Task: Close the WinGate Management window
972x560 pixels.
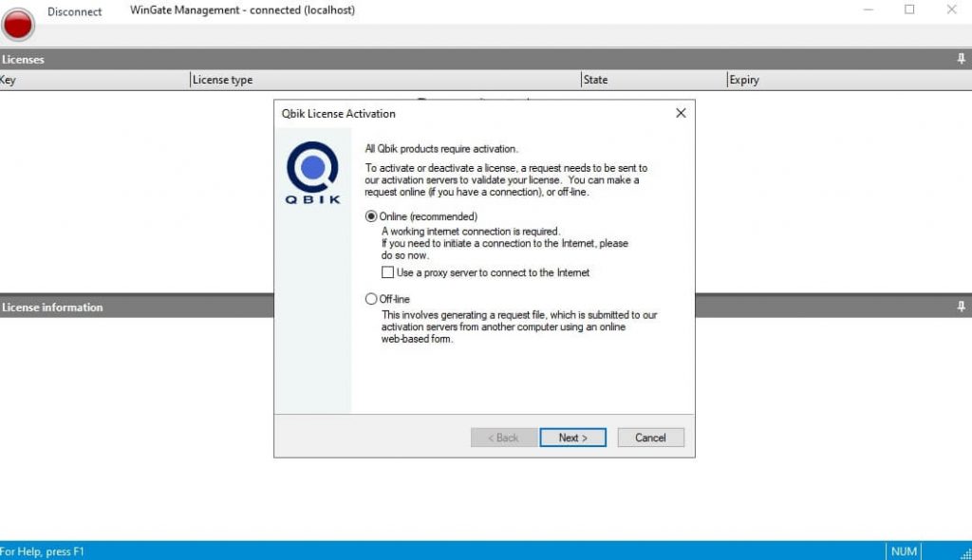Action: [x=951, y=9]
